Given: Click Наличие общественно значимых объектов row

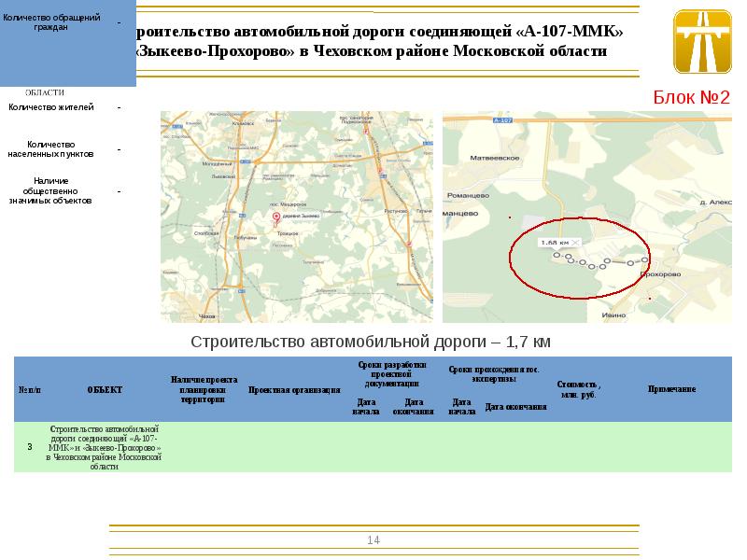Looking at the screenshot, I should [x=51, y=190].
